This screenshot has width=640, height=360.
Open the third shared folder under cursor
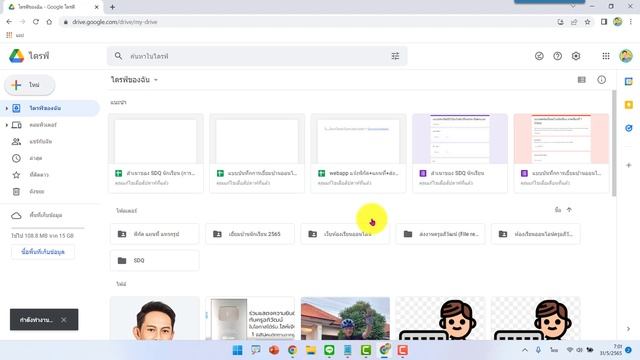tap(345, 234)
